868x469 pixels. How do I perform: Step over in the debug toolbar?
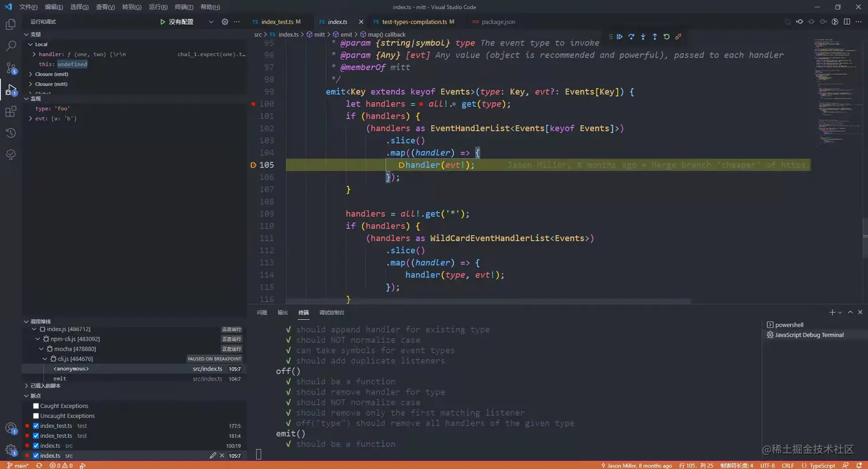631,37
